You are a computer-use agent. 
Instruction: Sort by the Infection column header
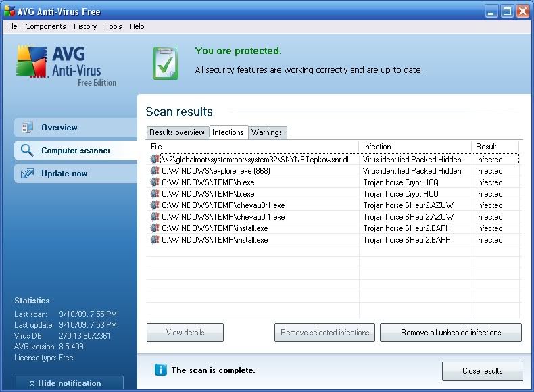pyautogui.click(x=415, y=147)
